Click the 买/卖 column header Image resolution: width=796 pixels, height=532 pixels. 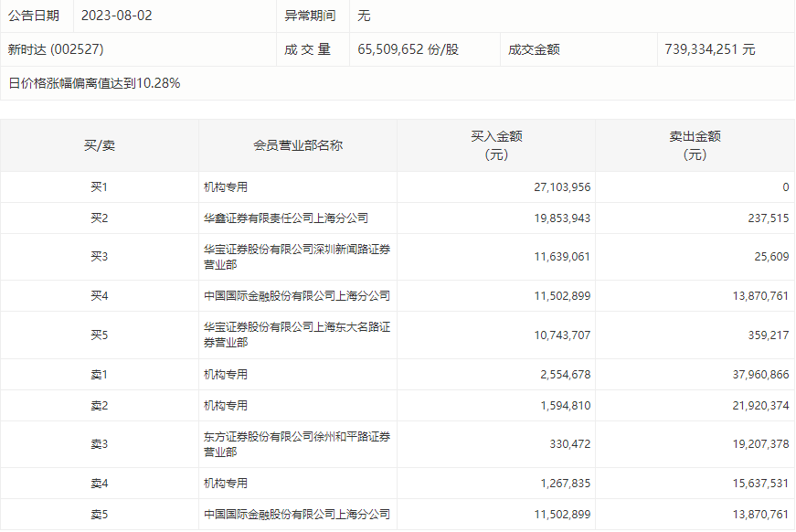click(x=100, y=145)
